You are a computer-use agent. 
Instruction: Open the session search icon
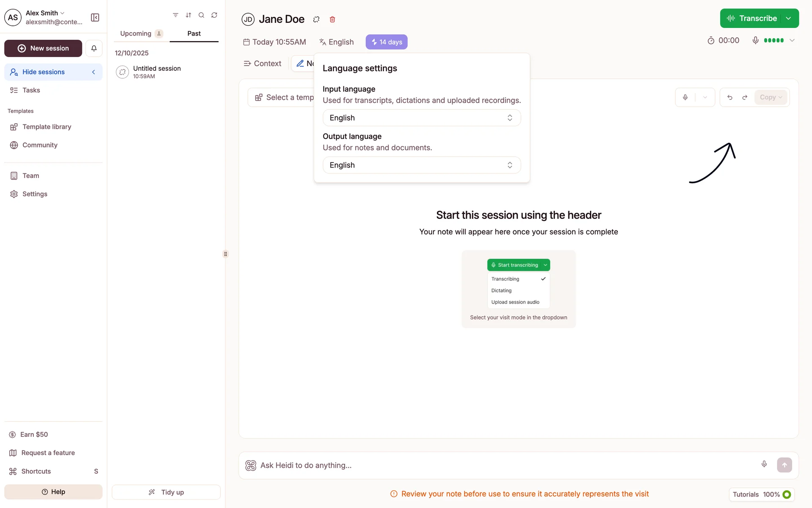coord(201,15)
